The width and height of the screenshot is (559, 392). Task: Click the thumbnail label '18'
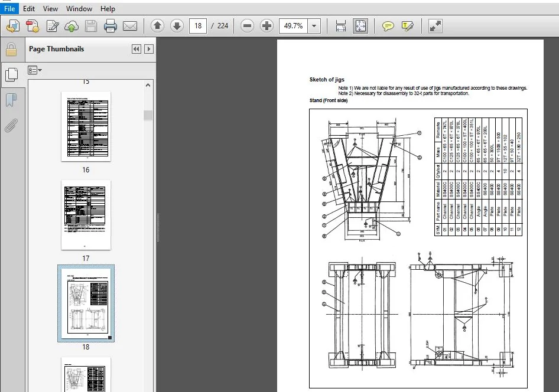pos(86,347)
